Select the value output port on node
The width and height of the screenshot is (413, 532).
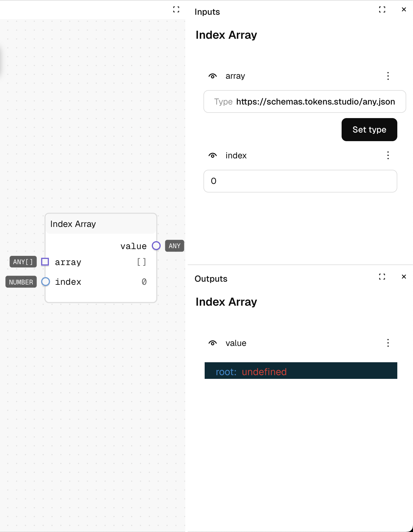pos(156,246)
